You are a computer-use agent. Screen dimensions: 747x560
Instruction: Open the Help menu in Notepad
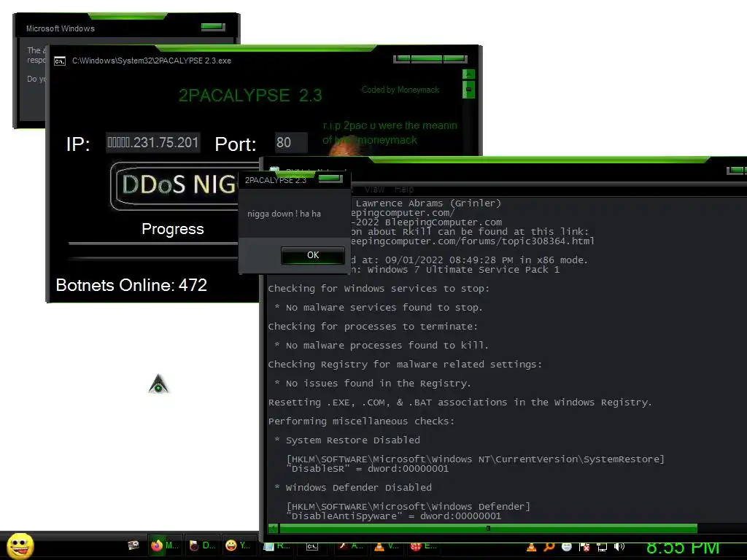point(404,190)
